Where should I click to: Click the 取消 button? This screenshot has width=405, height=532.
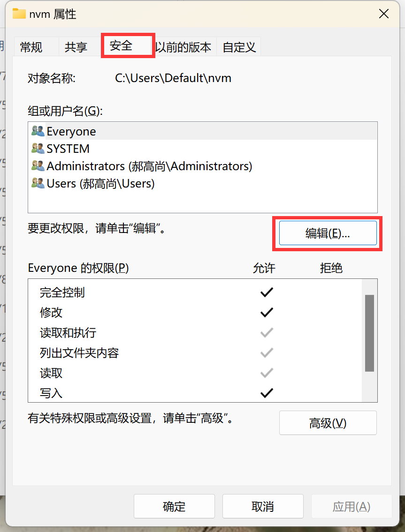click(262, 506)
